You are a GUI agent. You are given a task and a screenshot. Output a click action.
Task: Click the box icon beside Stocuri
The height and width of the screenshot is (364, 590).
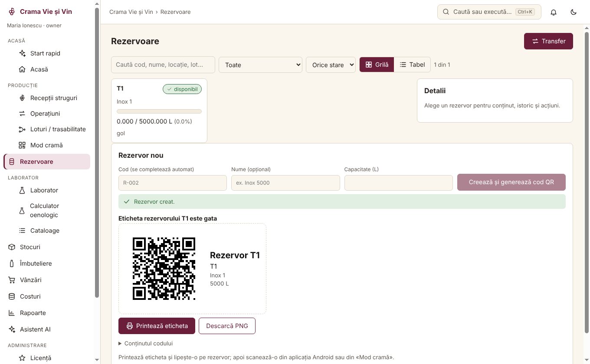click(12, 247)
